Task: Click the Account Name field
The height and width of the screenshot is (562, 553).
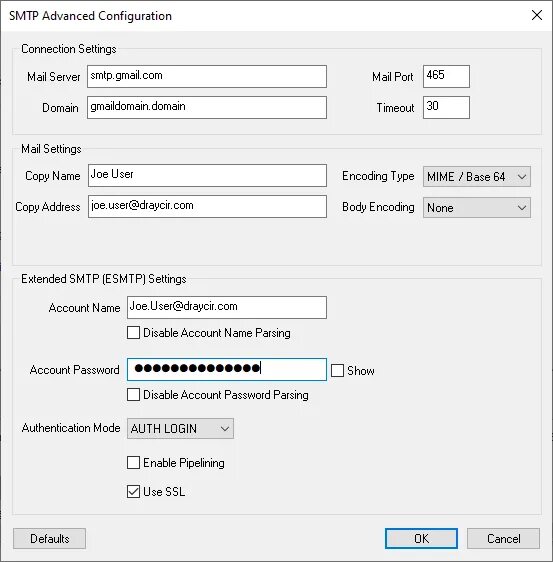Action: click(227, 307)
